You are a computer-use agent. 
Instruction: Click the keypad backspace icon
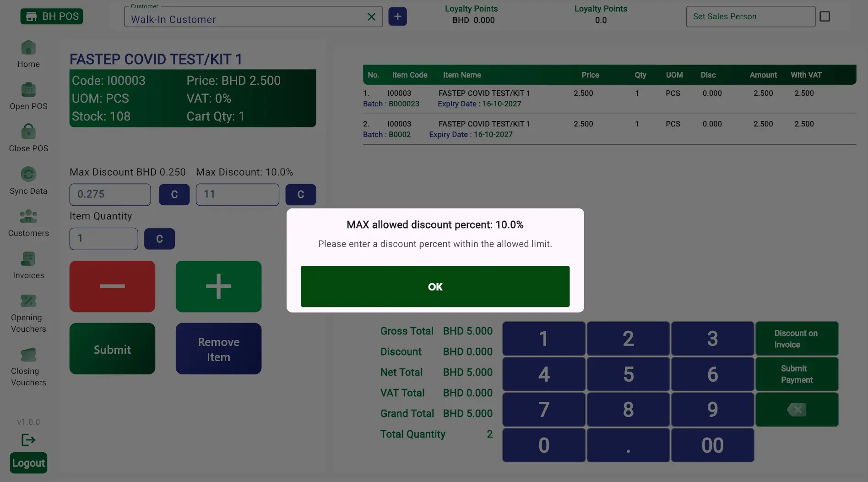point(797,409)
